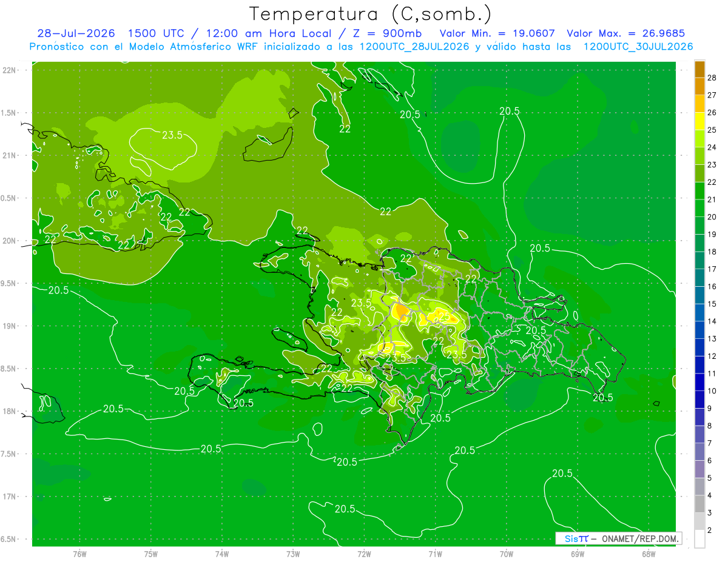
Task: Click the '73W' longitude axis label
Action: tap(293, 554)
